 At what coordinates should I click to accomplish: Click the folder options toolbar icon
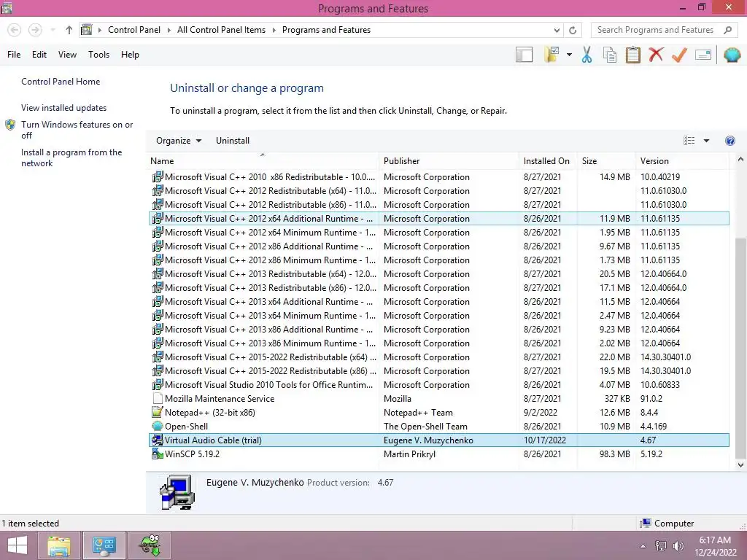point(551,55)
